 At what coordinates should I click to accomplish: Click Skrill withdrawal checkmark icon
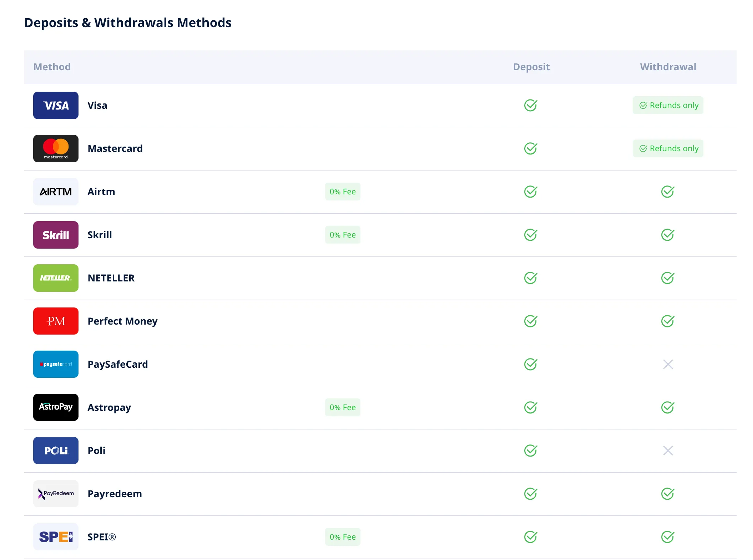(x=668, y=235)
